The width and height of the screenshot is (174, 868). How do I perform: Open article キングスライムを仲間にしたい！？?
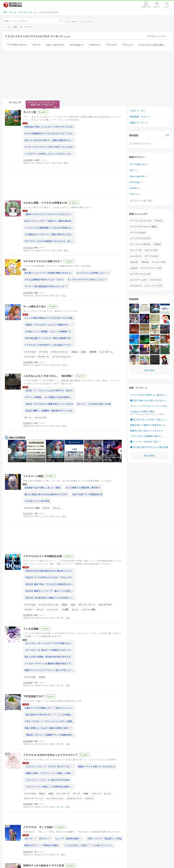(93, 273)
